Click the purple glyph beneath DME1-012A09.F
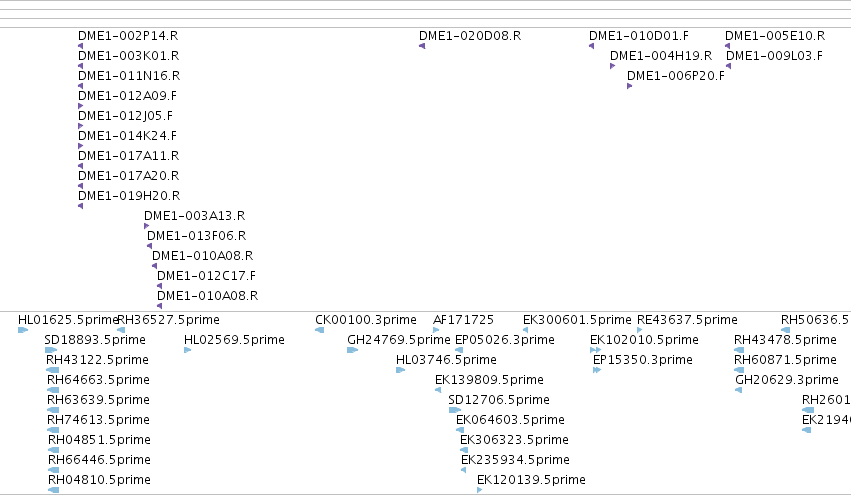This screenshot has width=851, height=495. tap(80, 106)
